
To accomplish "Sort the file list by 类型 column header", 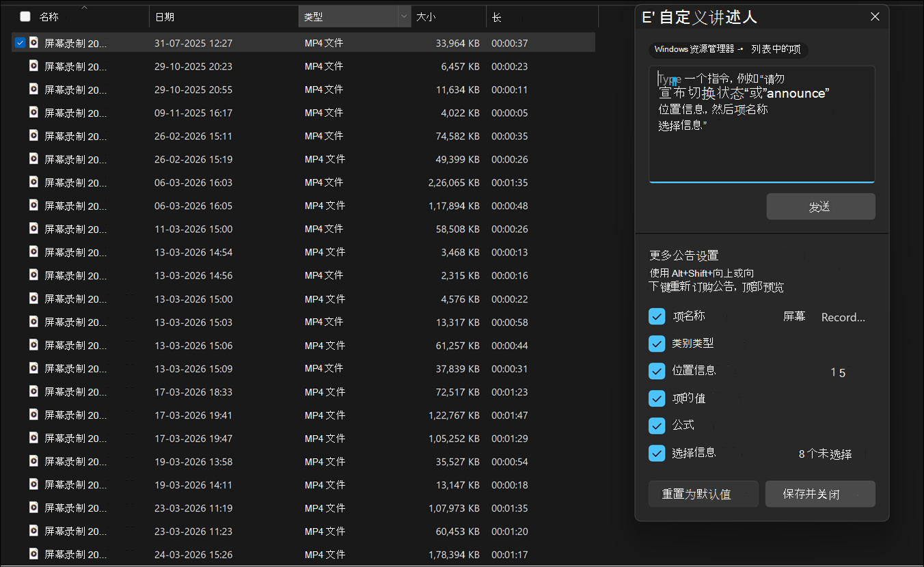I will tap(348, 16).
